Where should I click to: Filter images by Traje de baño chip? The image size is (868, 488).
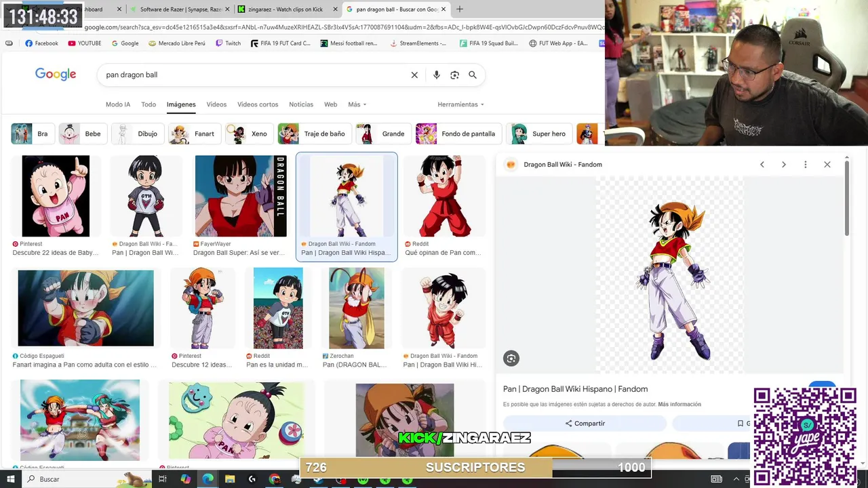point(315,134)
